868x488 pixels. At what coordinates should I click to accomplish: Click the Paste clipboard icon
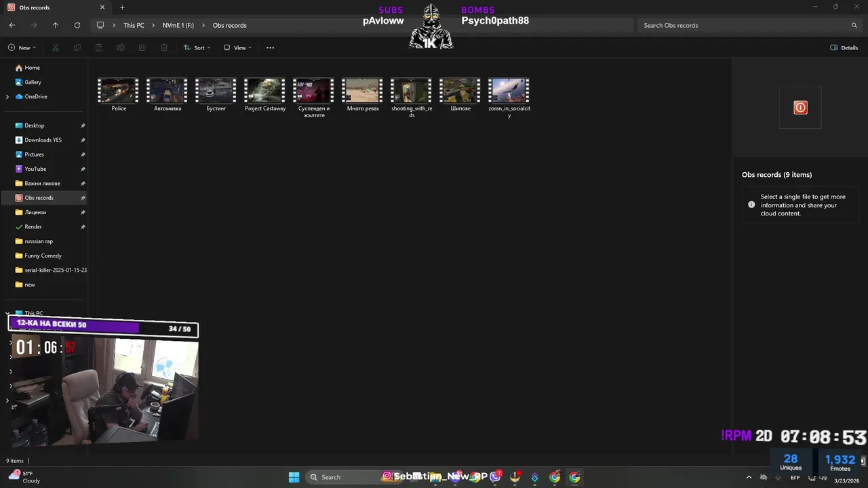99,47
